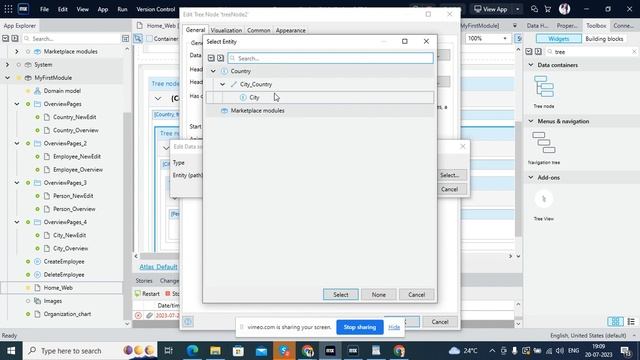The height and width of the screenshot is (360, 640).
Task: Click the apps grid icon in title bar
Action: coord(8,9)
